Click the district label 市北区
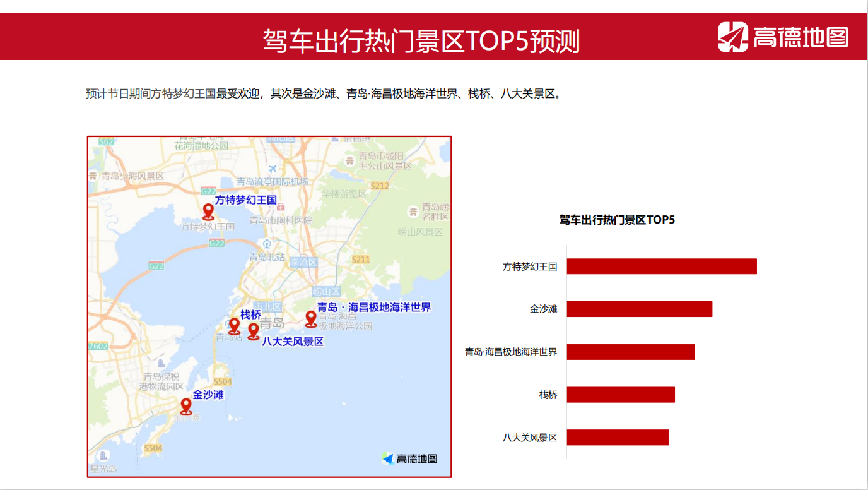 (x=267, y=306)
